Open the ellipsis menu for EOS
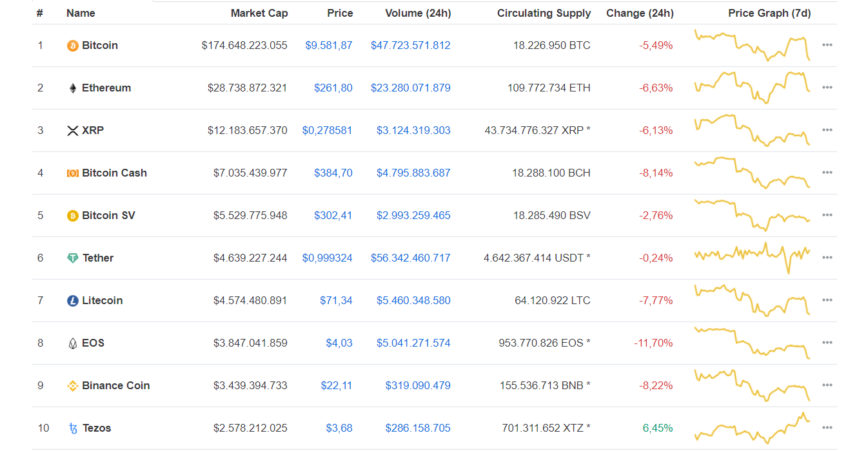The width and height of the screenshot is (868, 451). tap(827, 343)
